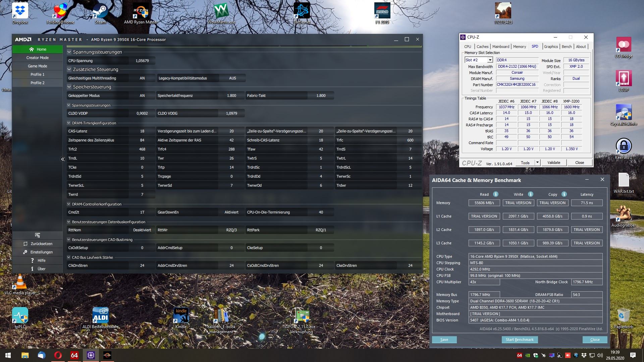Switch to Bench tab in CPU-Z
This screenshot has width=644, height=362.
tap(567, 47)
